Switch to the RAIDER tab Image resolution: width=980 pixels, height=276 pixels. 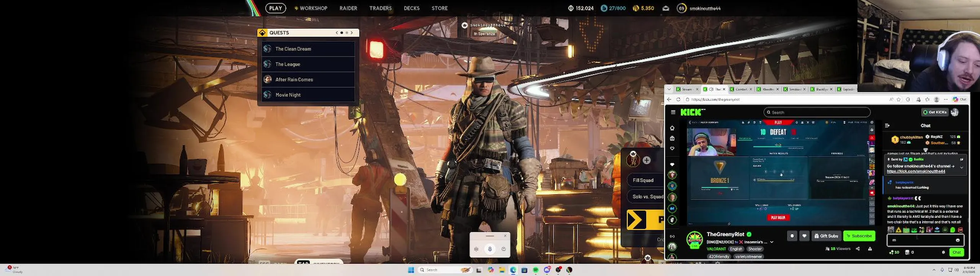tap(348, 8)
